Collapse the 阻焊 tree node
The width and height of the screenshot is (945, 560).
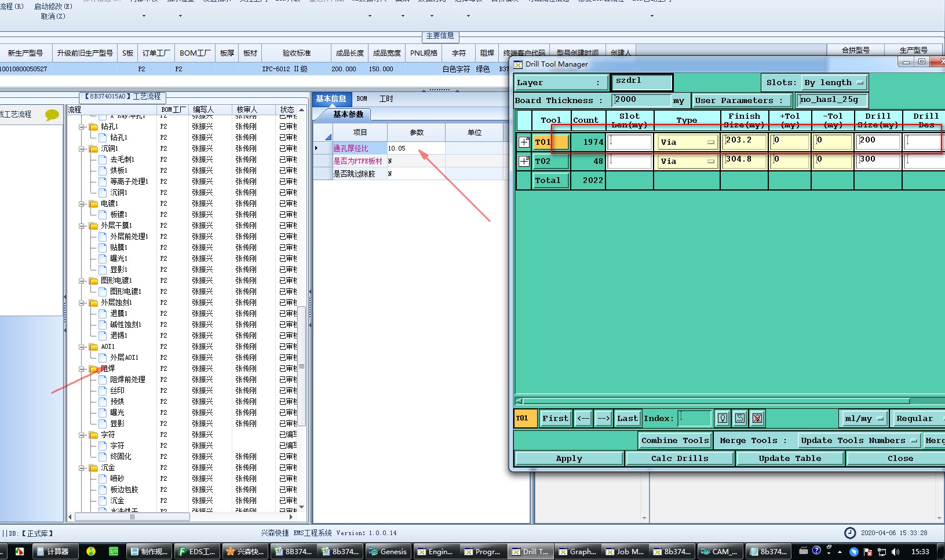tap(82, 368)
